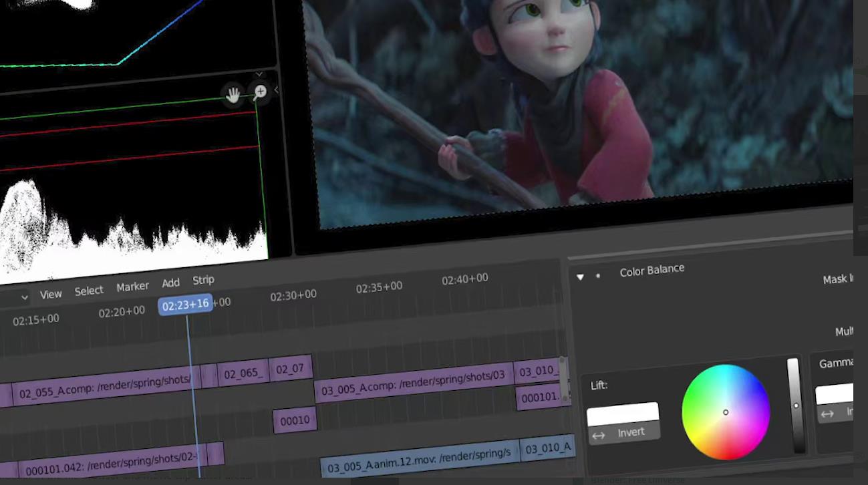Click the Lift Invert double-arrow icon
The width and height of the screenshot is (868, 485).
[599, 436]
